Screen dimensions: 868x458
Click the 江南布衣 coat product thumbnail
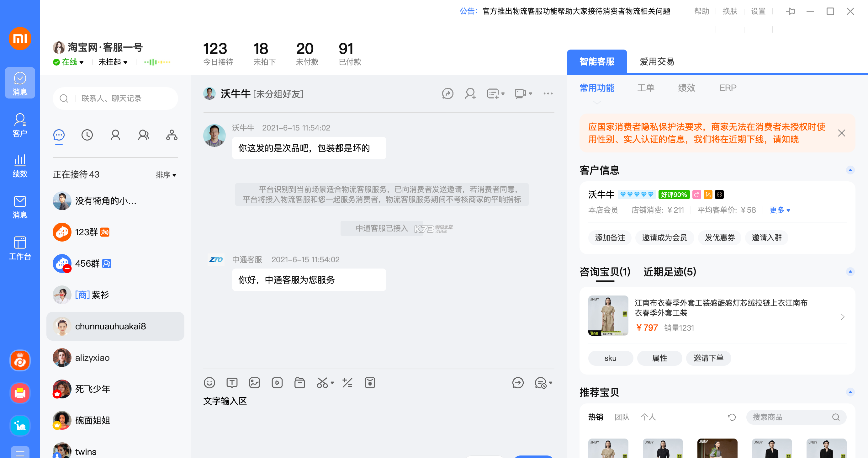(608, 316)
